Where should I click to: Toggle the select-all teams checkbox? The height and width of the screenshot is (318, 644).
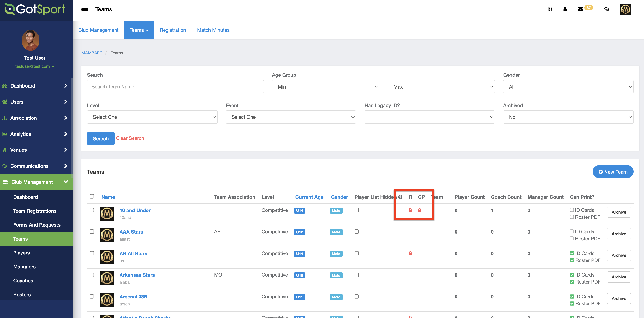point(92,196)
